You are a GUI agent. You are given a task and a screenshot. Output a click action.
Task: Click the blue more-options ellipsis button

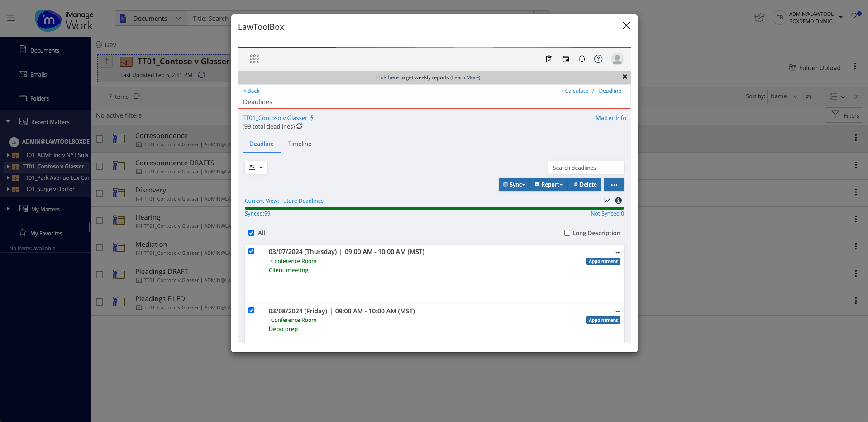click(614, 185)
